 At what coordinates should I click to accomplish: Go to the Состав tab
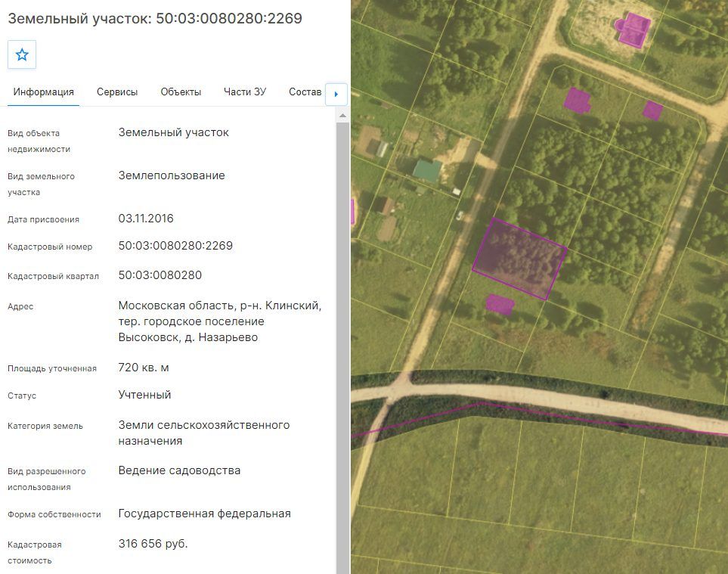click(305, 92)
